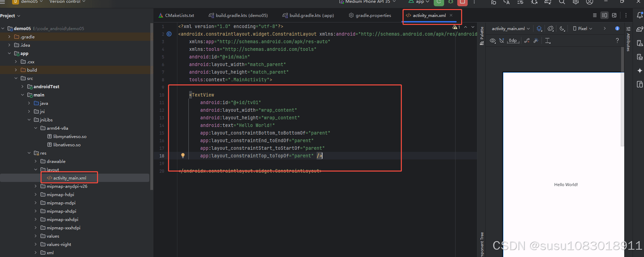Switch editor to Split view mode
The width and height of the screenshot is (644, 257).
click(605, 15)
